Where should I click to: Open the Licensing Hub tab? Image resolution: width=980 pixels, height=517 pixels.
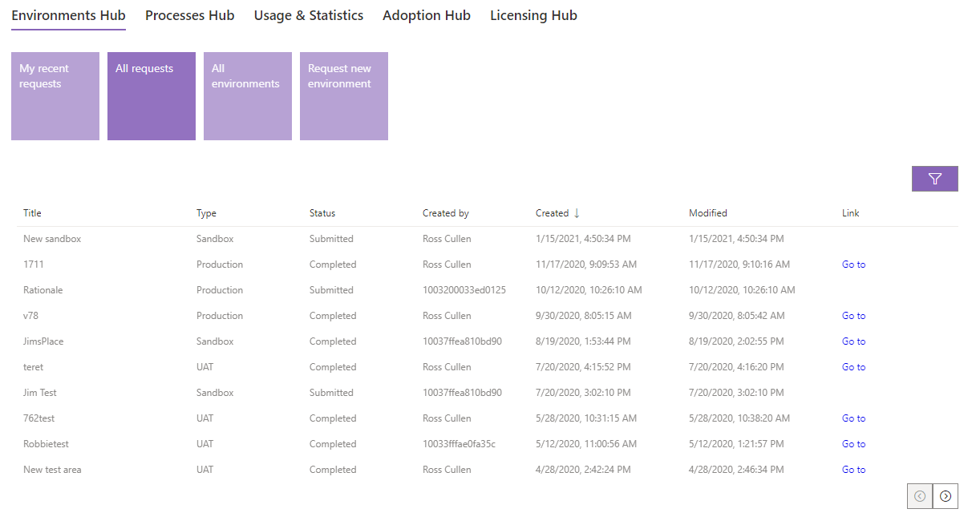[533, 15]
